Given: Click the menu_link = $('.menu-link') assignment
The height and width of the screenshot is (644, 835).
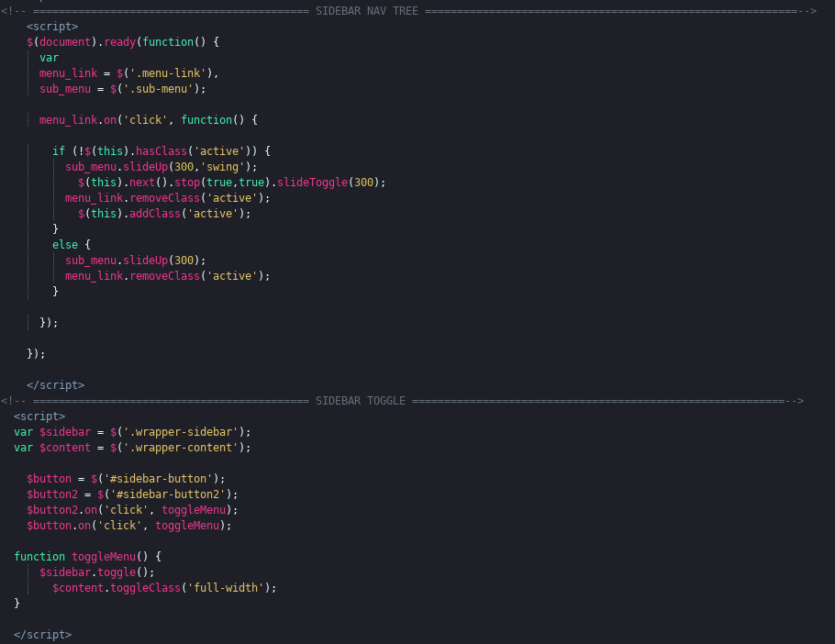Looking at the screenshot, I should [x=128, y=72].
